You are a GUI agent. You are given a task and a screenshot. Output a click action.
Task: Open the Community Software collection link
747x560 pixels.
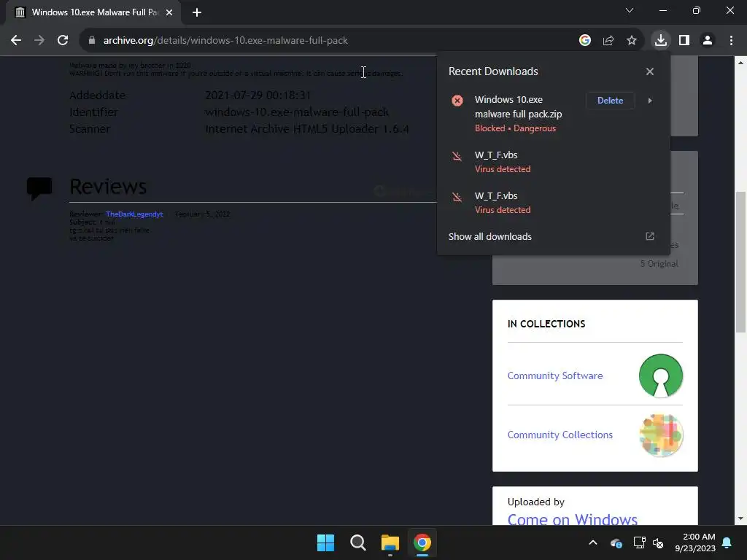555,376
